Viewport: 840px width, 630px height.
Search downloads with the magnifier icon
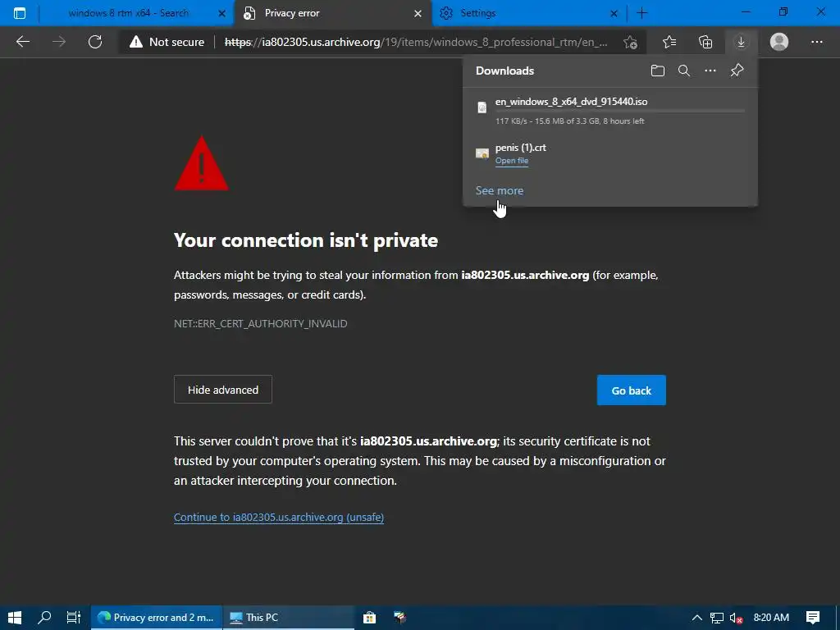683,71
